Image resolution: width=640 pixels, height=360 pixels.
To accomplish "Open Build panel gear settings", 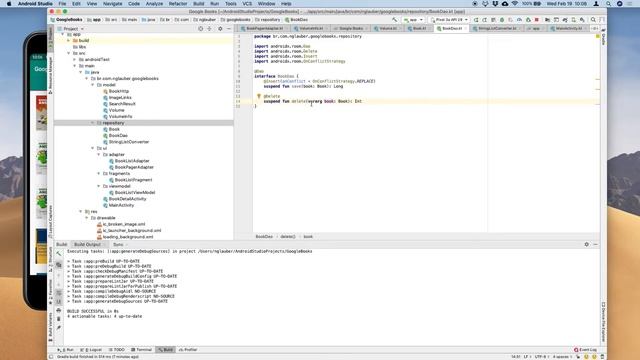I will point(587,244).
